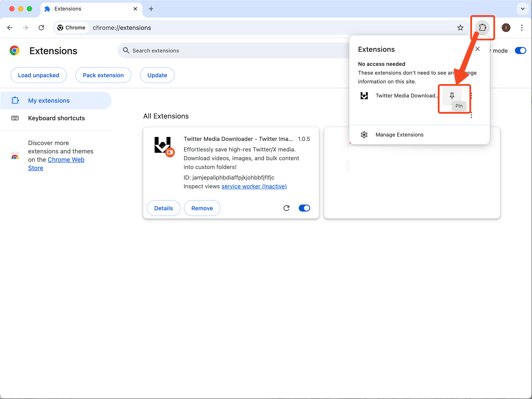This screenshot has width=532, height=399.
Task: Click Manage Extensions in popup
Action: 399,135
